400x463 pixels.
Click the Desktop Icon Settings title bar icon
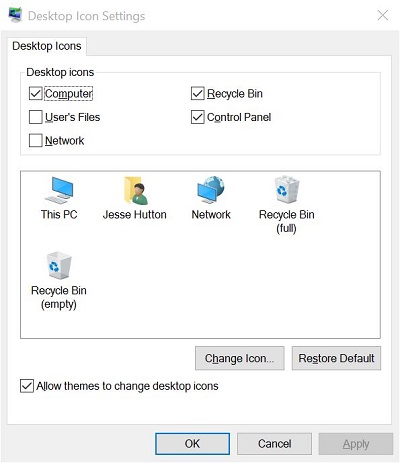[15, 15]
